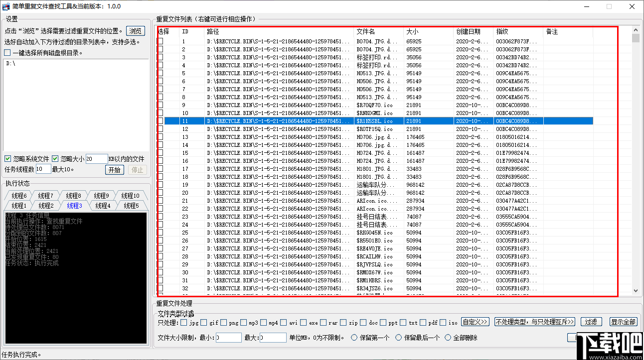Click the 备注 column header

(x=568, y=31)
